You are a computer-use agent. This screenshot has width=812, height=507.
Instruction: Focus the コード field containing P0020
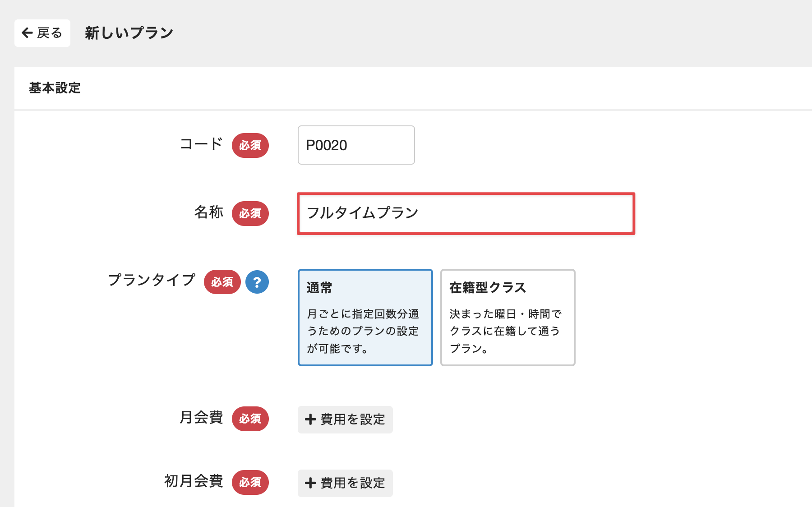pos(356,145)
